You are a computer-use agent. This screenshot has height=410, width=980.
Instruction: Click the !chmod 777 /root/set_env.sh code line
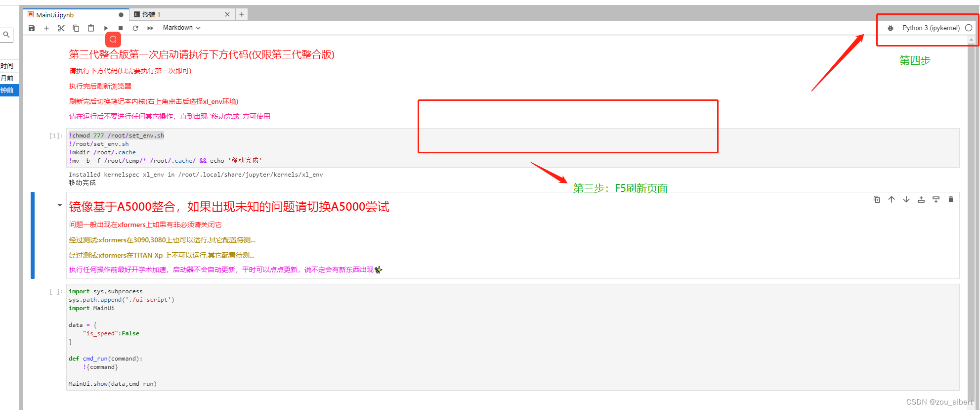(x=116, y=136)
